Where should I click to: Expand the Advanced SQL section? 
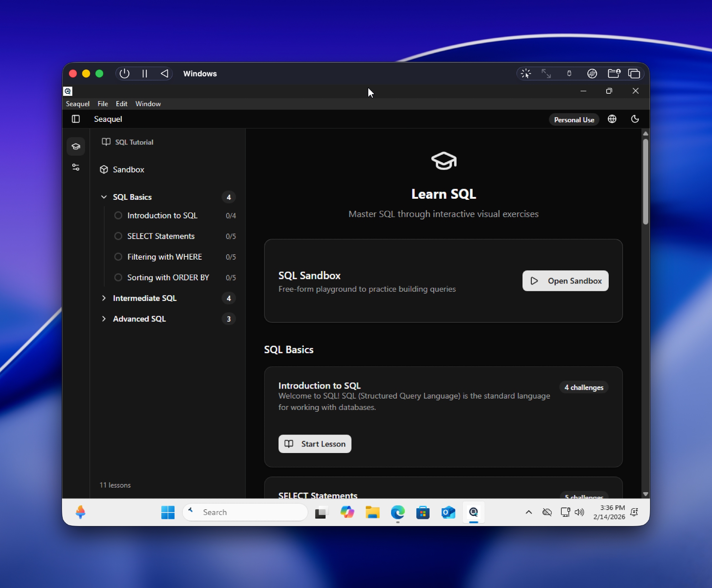coord(104,319)
